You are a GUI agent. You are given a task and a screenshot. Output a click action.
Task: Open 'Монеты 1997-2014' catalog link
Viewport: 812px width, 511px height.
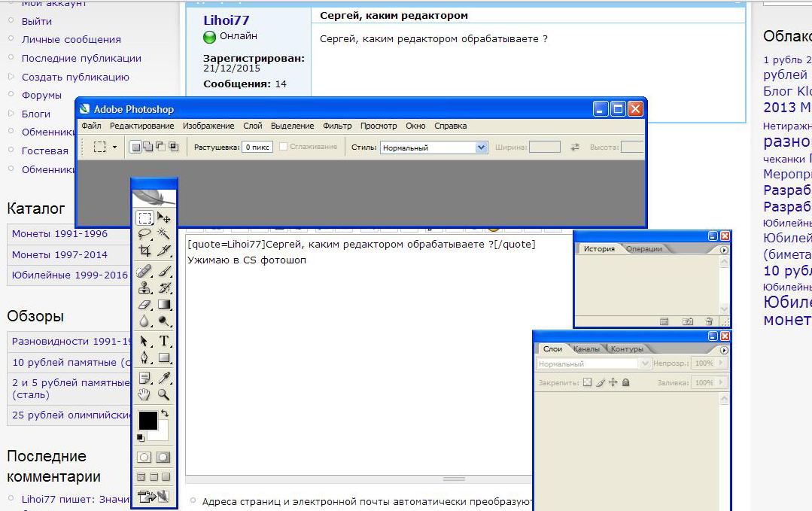59,254
